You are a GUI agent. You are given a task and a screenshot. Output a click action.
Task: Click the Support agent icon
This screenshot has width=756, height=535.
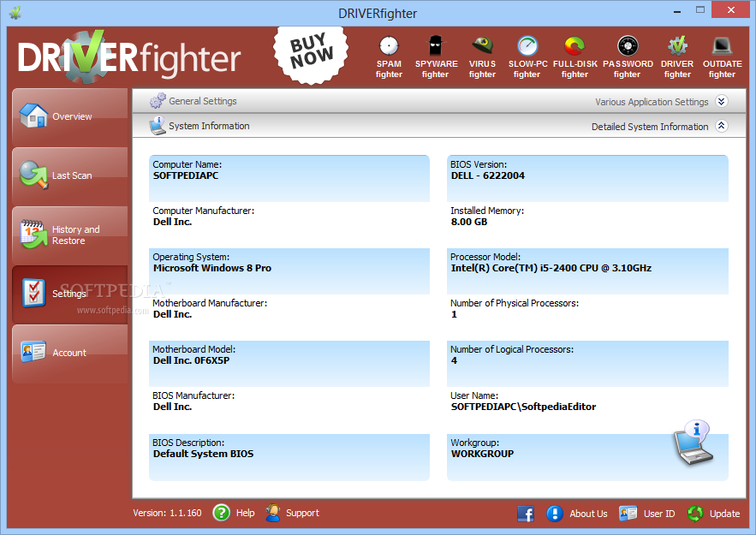[273, 513]
